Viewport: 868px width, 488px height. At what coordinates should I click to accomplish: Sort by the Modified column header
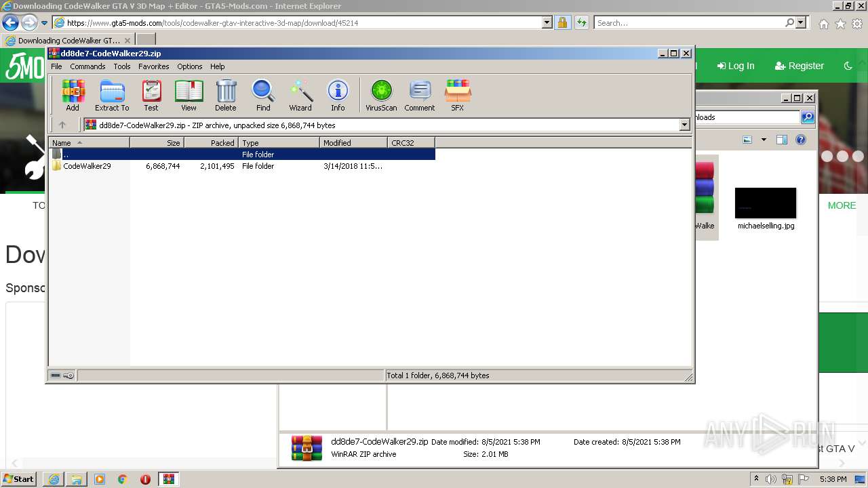[x=353, y=142]
